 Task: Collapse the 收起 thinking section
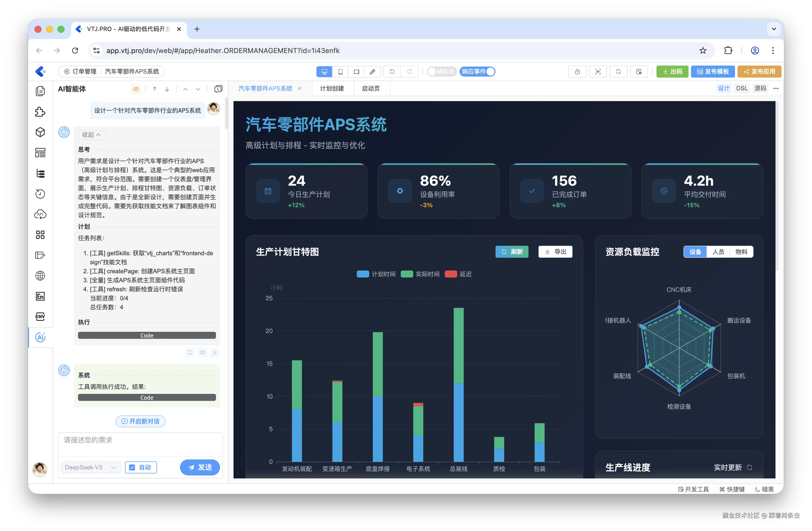(91, 135)
